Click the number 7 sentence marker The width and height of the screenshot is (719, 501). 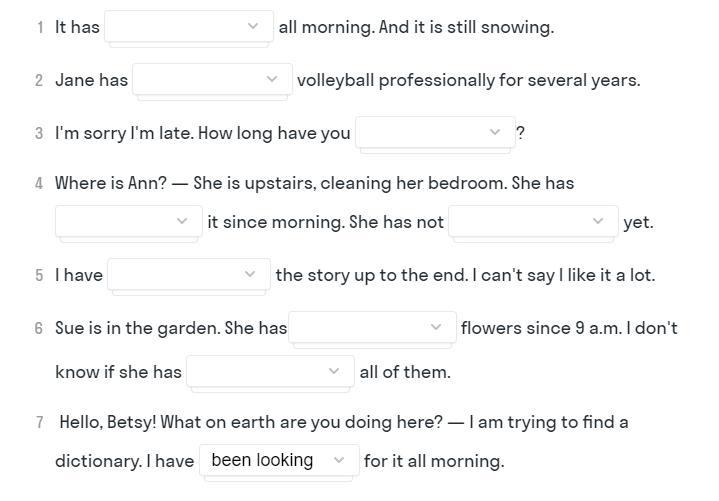(x=39, y=423)
